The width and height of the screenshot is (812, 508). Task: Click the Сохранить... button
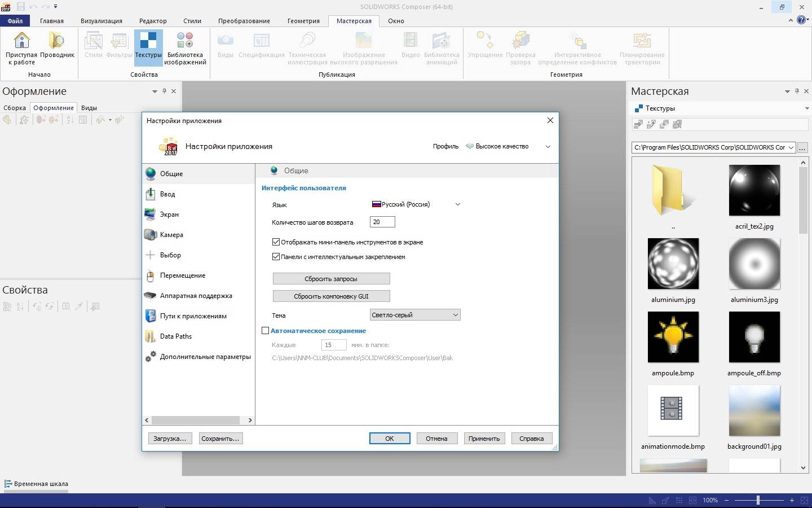(220, 439)
